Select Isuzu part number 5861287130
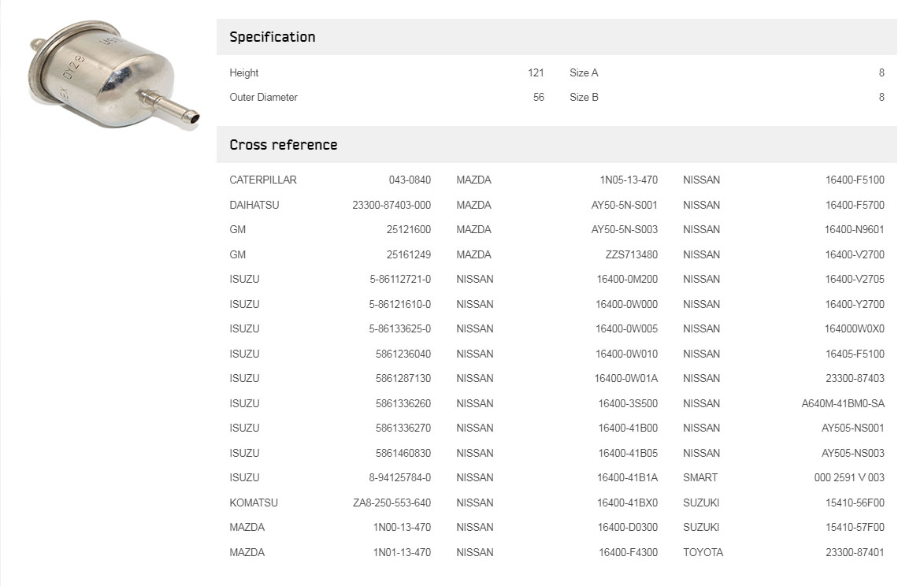The image size is (924, 586). (x=403, y=379)
